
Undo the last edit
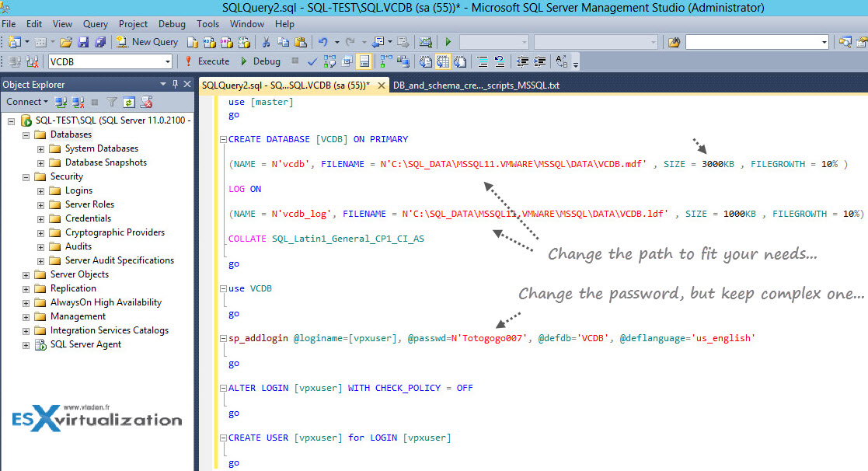pos(322,42)
